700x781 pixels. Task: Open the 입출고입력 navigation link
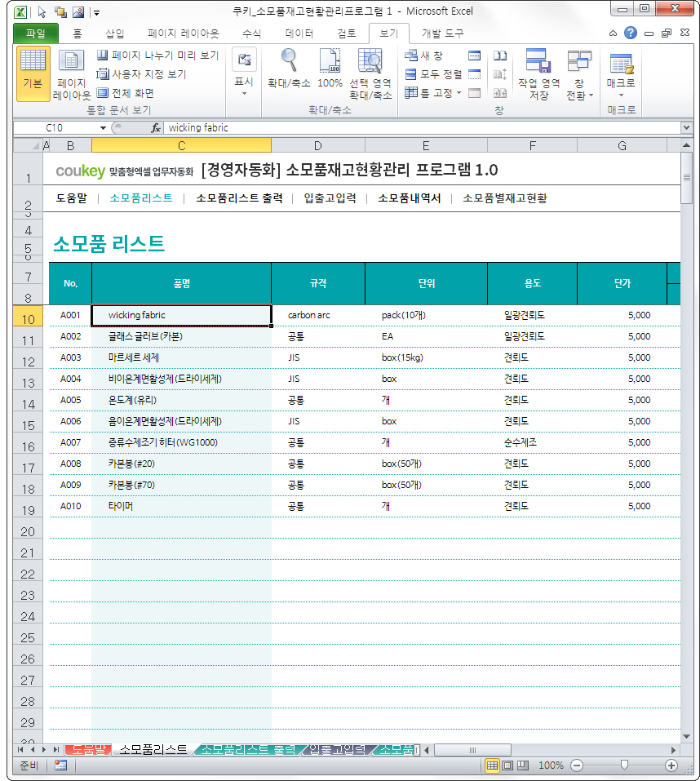tap(330, 198)
